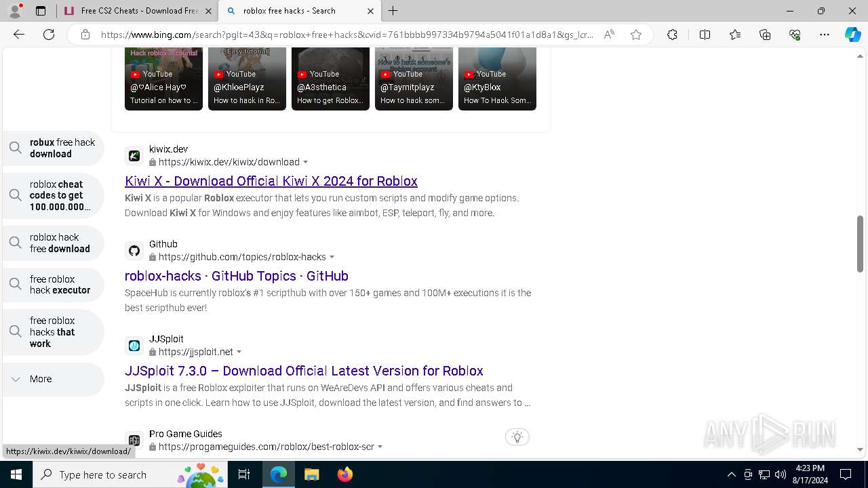The image size is (868, 488).
Task: Open Task View on taskbar
Action: coord(244,474)
